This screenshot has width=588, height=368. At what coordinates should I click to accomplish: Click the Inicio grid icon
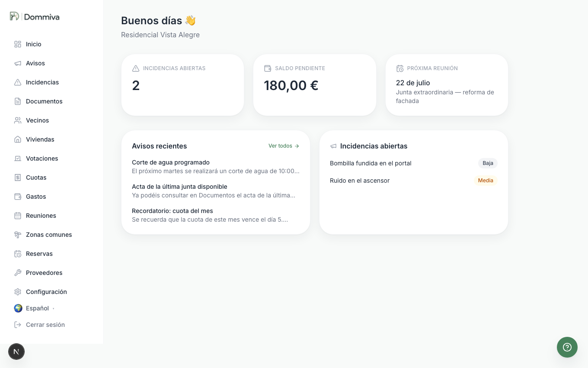(x=18, y=44)
